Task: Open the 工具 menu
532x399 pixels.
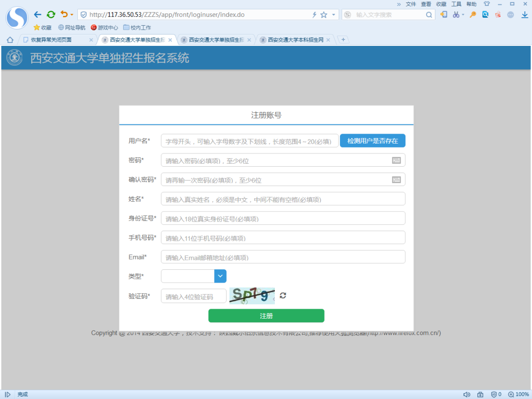Action: 456,4
